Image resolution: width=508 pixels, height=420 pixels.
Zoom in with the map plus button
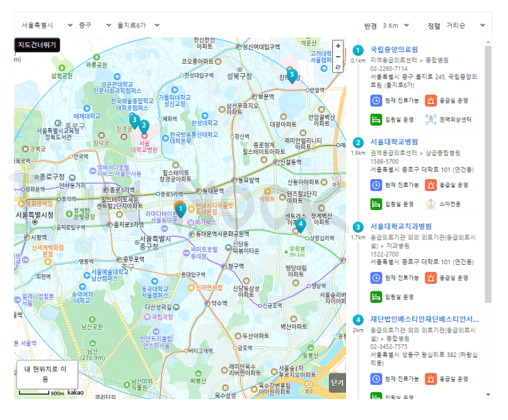pyautogui.click(x=338, y=46)
